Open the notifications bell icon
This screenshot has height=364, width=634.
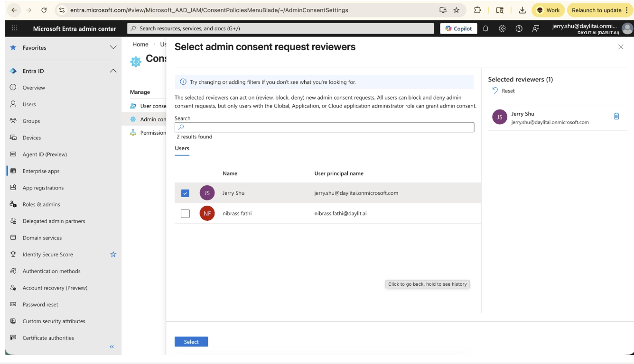pos(485,28)
